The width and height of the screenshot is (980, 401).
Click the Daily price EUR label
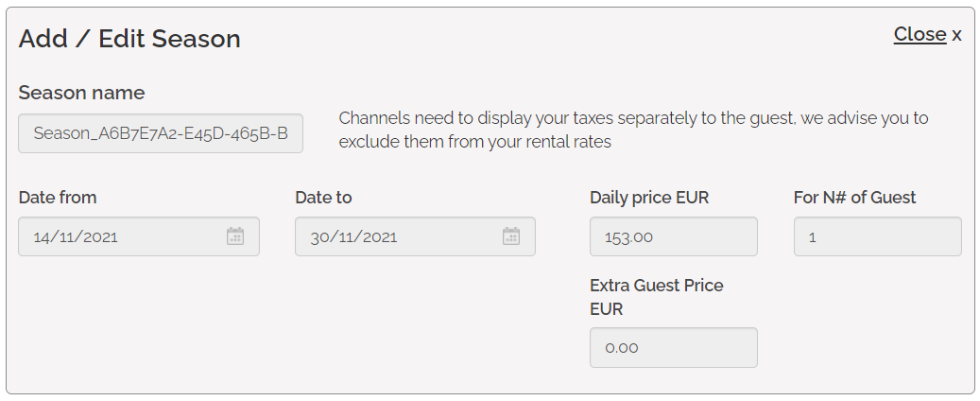click(x=649, y=198)
